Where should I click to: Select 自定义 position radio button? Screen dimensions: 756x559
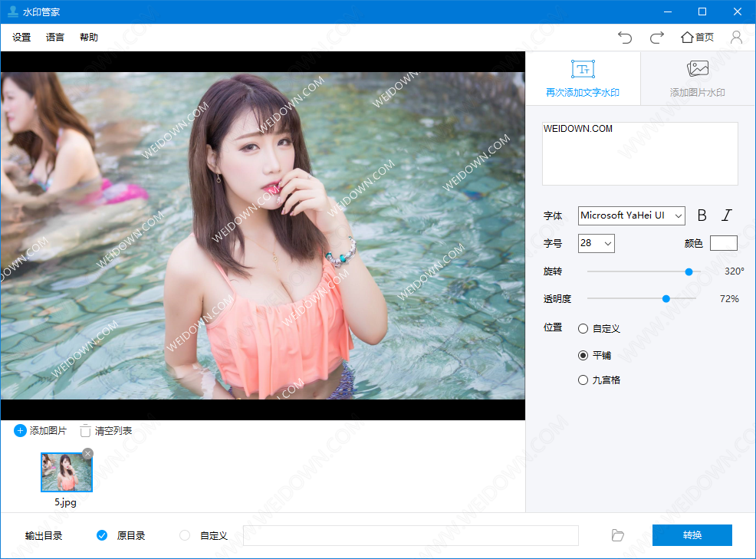coord(583,328)
